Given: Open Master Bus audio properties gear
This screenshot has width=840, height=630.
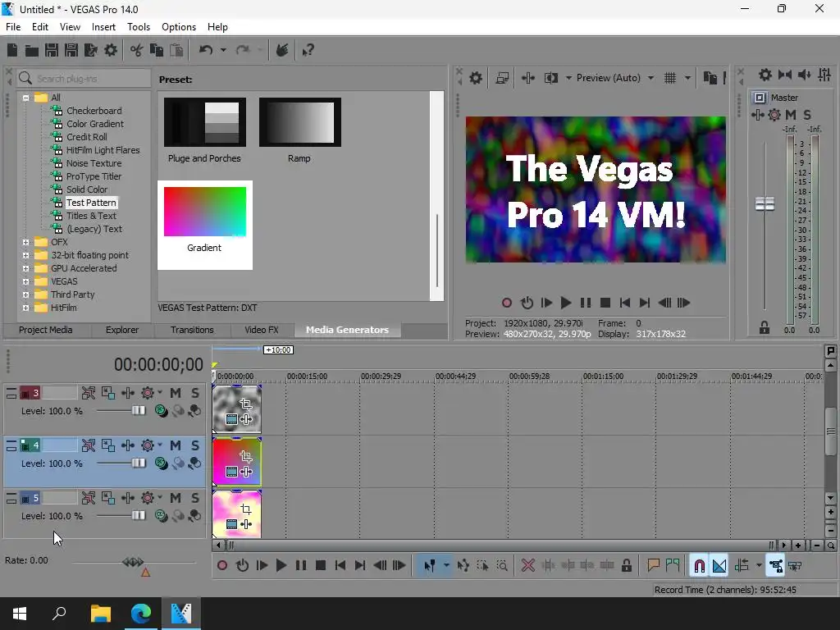Looking at the screenshot, I should point(765,75).
